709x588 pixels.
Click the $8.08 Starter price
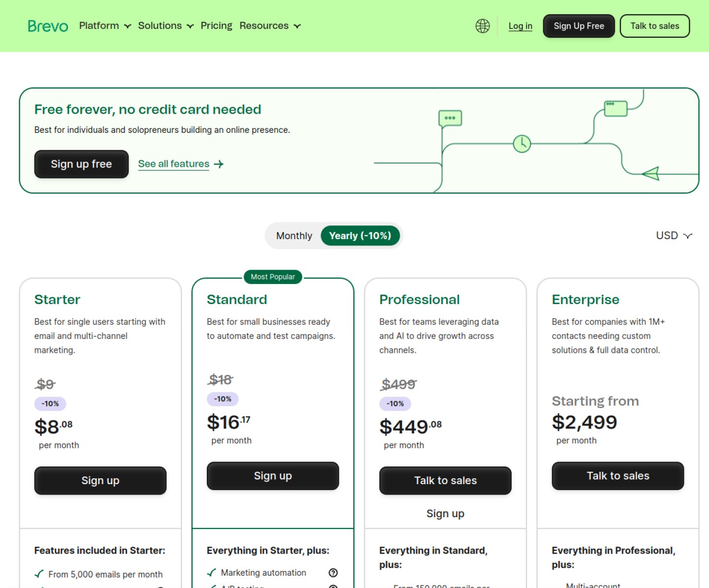[54, 426]
